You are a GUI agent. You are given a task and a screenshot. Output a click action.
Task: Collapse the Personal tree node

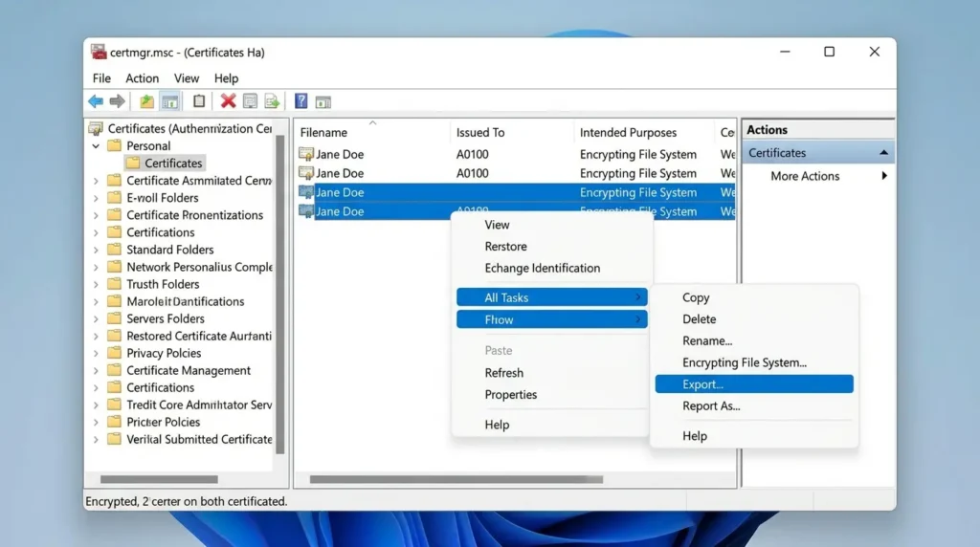coord(96,146)
